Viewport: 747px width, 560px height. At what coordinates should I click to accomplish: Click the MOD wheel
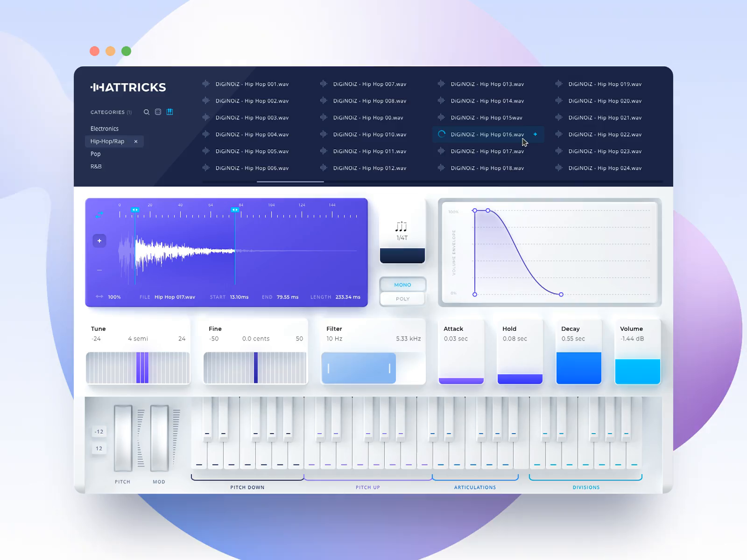pos(159,438)
